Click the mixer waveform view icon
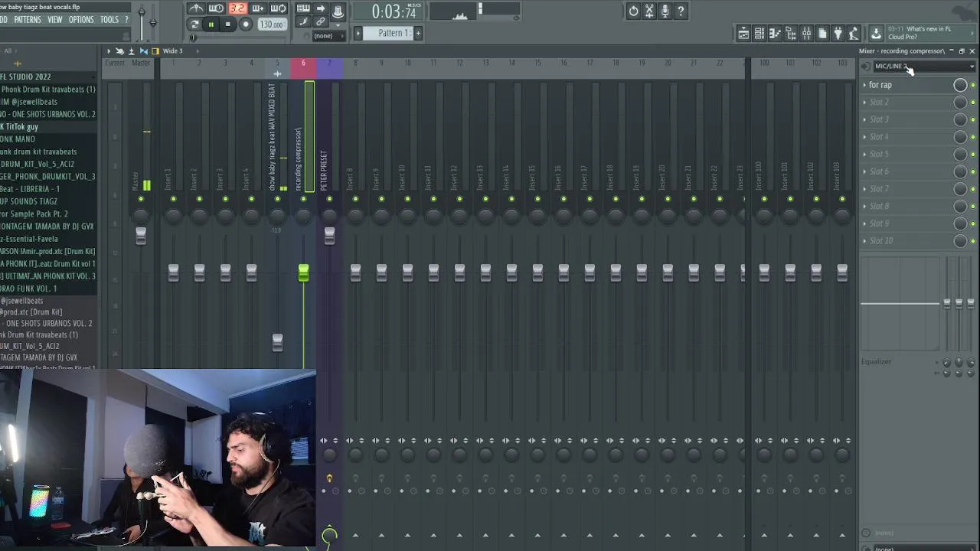 pyautogui.click(x=131, y=51)
